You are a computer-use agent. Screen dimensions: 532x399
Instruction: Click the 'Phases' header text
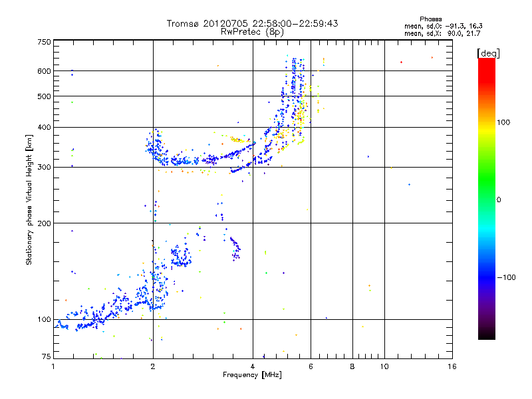pos(430,19)
